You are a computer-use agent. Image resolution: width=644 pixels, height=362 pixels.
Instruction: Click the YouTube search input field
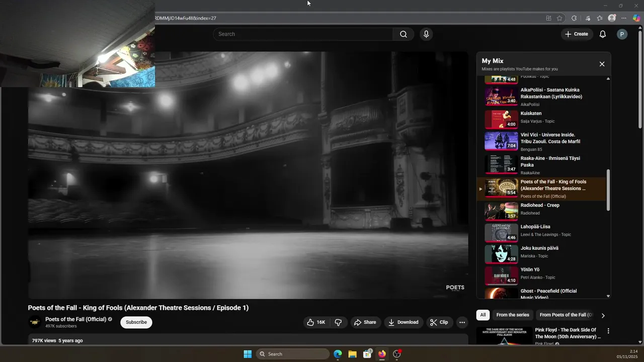pos(303,34)
